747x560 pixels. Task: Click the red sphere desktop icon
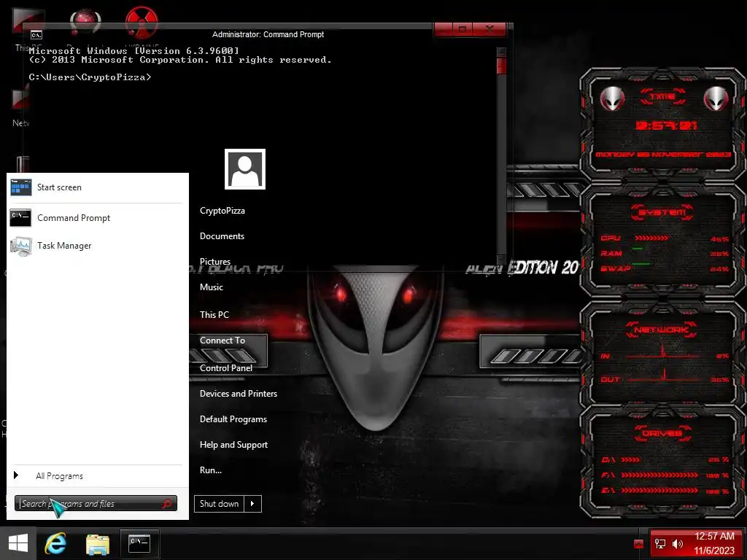[85, 21]
